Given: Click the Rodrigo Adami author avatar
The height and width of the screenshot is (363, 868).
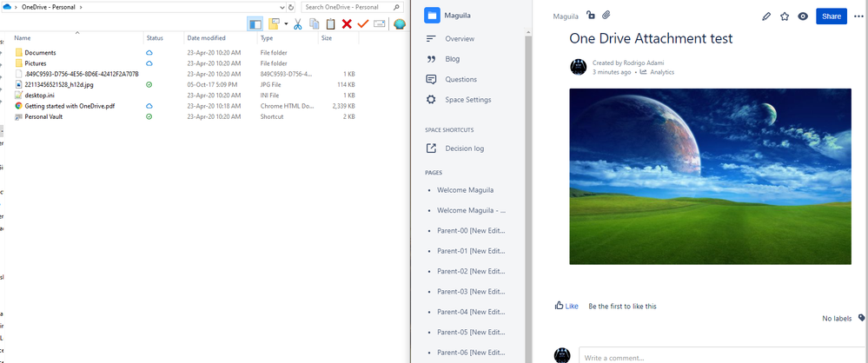Looking at the screenshot, I should (578, 67).
